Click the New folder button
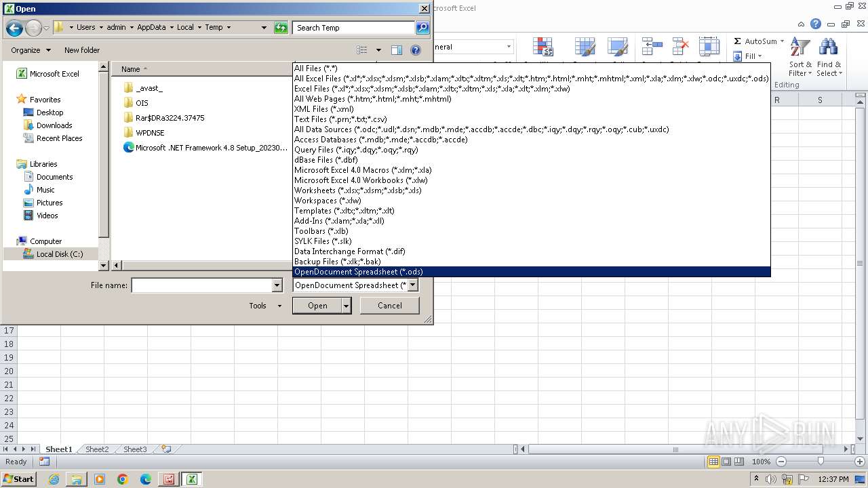This screenshot has height=488, width=868. click(x=82, y=50)
